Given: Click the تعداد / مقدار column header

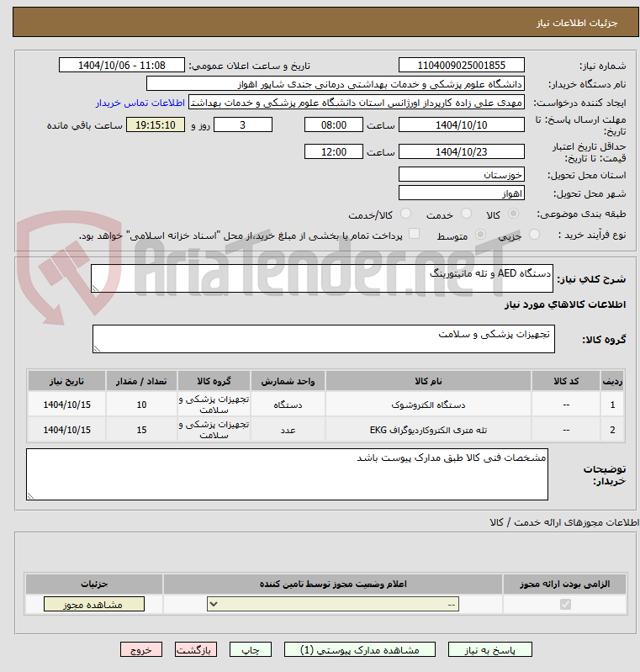Looking at the screenshot, I should tap(141, 381).
